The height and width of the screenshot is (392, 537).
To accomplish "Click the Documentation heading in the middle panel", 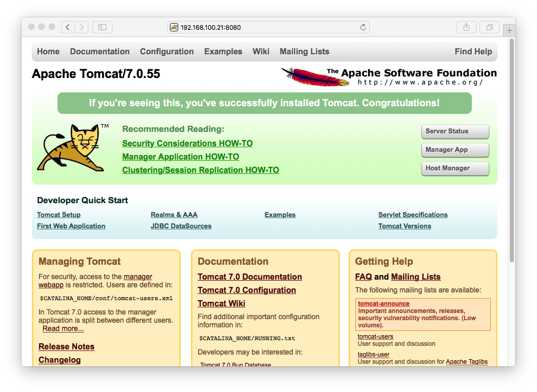I will (x=233, y=261).
